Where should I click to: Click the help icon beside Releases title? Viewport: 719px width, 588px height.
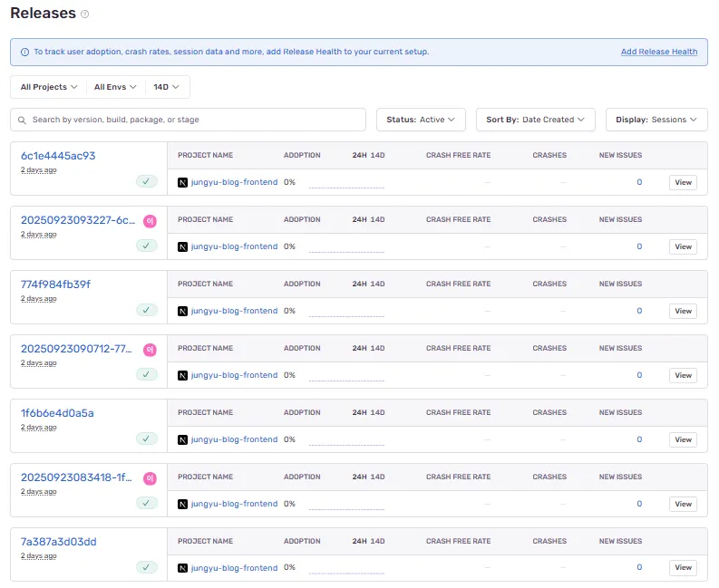[85, 14]
